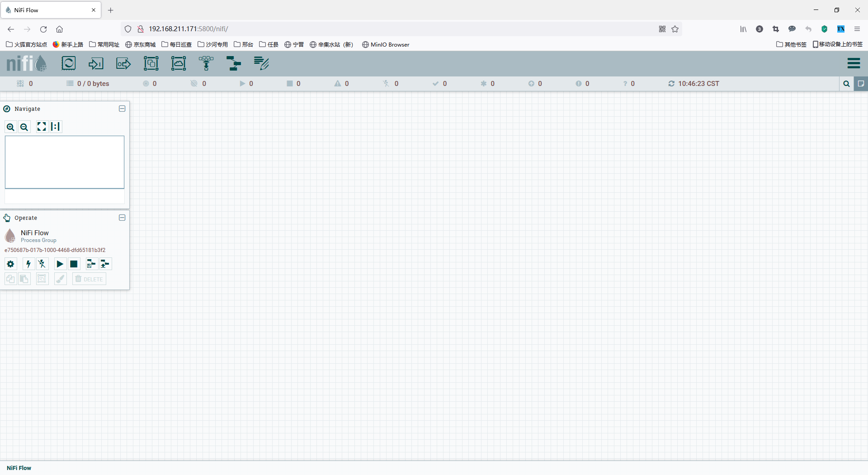Click the Disable icon in Operate
Screen dimensions: 868x475
[42, 264]
